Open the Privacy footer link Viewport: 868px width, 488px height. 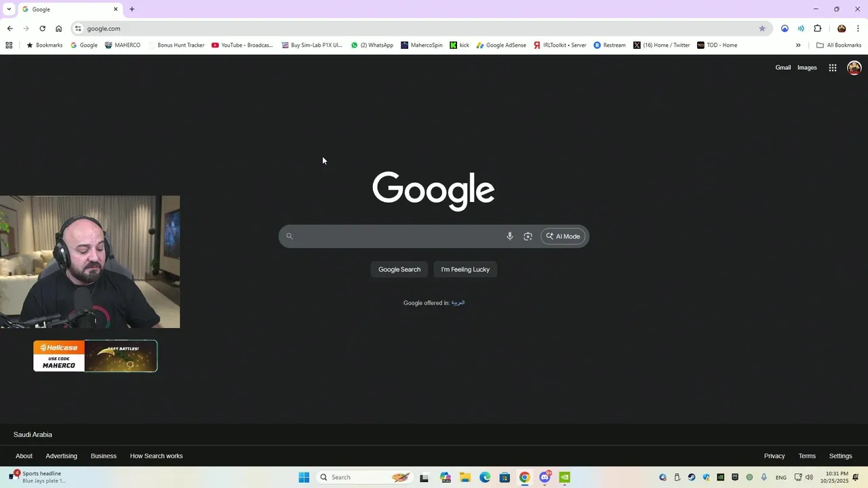pos(774,456)
